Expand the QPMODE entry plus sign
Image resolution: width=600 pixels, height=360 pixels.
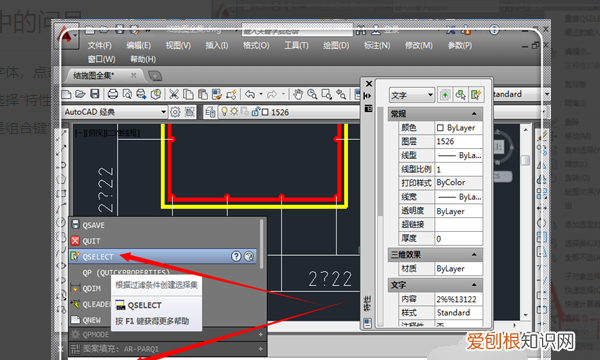[261, 334]
